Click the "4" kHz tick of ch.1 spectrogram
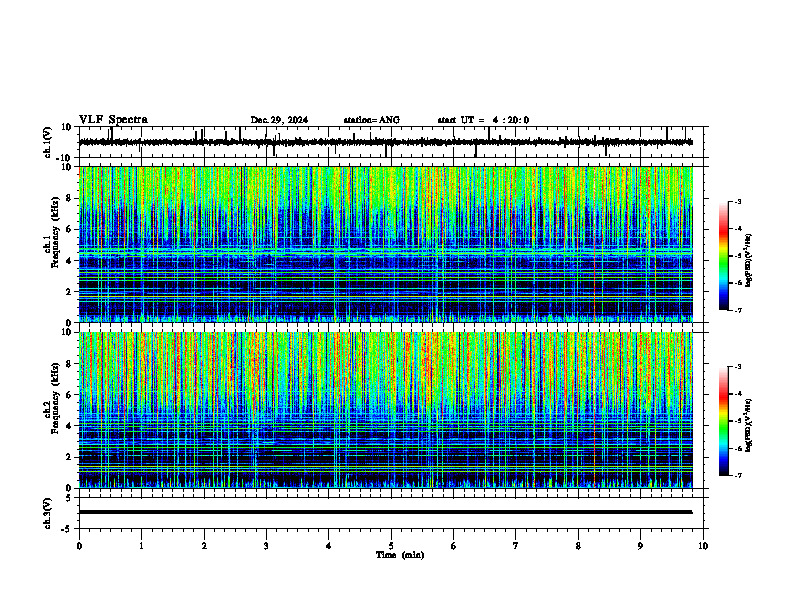 coord(70,261)
